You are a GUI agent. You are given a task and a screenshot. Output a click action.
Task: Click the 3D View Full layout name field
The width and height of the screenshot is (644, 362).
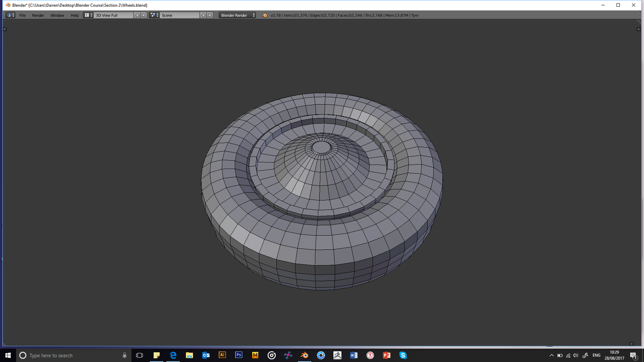[x=114, y=15]
